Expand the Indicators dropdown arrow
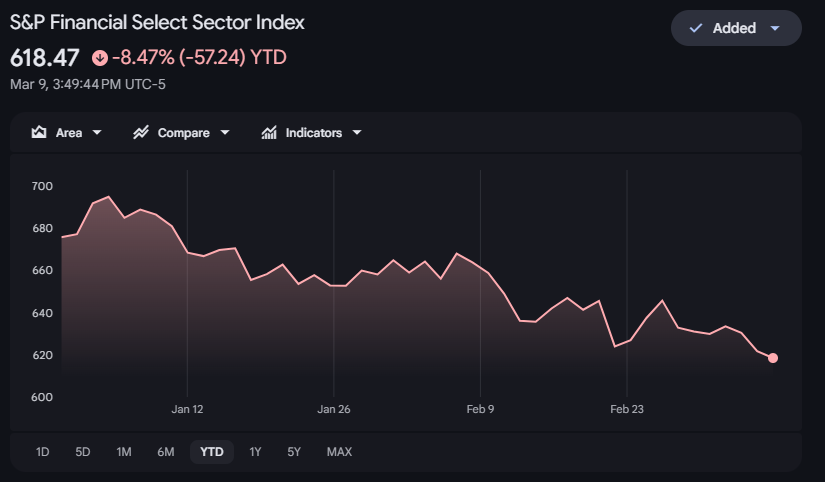The image size is (825, 482). tap(357, 133)
